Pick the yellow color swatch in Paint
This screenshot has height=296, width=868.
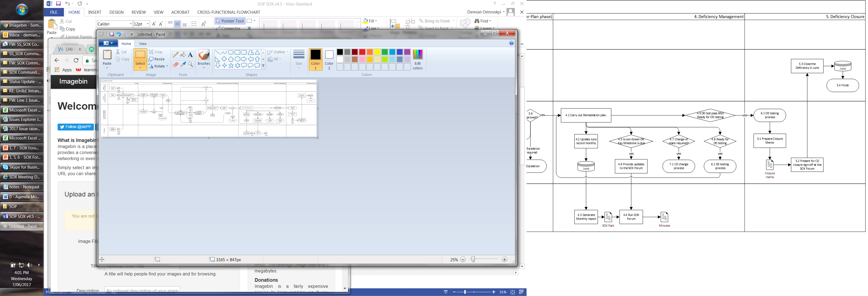pos(377,52)
